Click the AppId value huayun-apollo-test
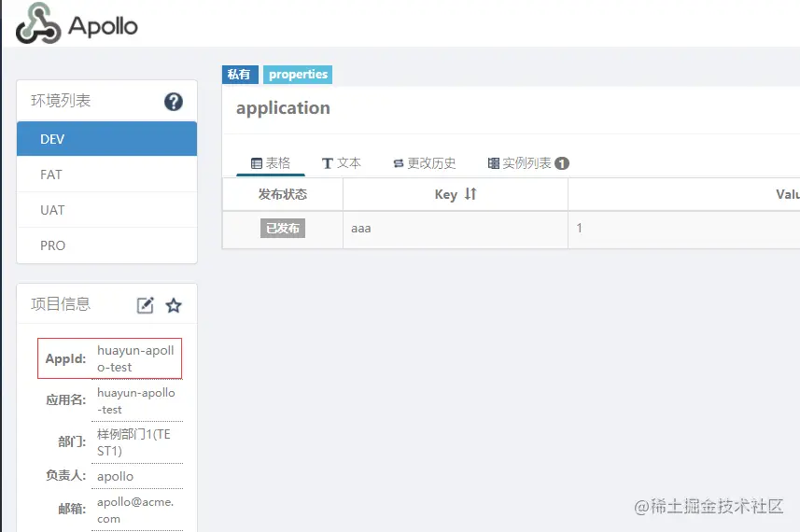This screenshot has width=800, height=532. [x=135, y=358]
